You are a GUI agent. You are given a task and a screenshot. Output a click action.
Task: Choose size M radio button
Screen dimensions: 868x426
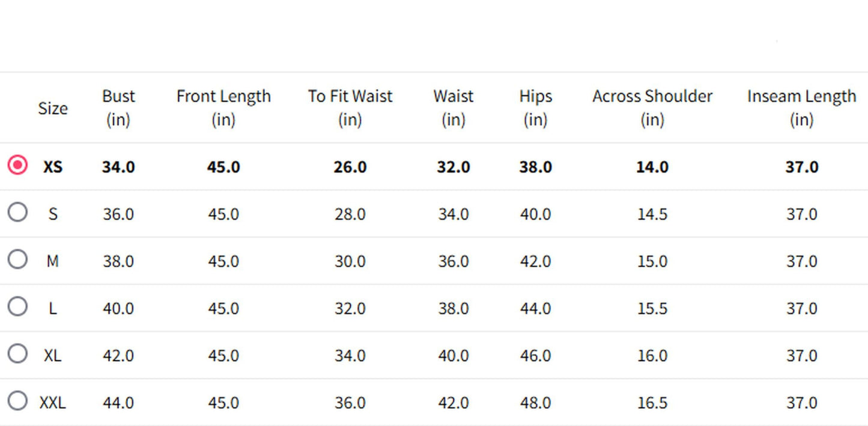[x=17, y=259]
